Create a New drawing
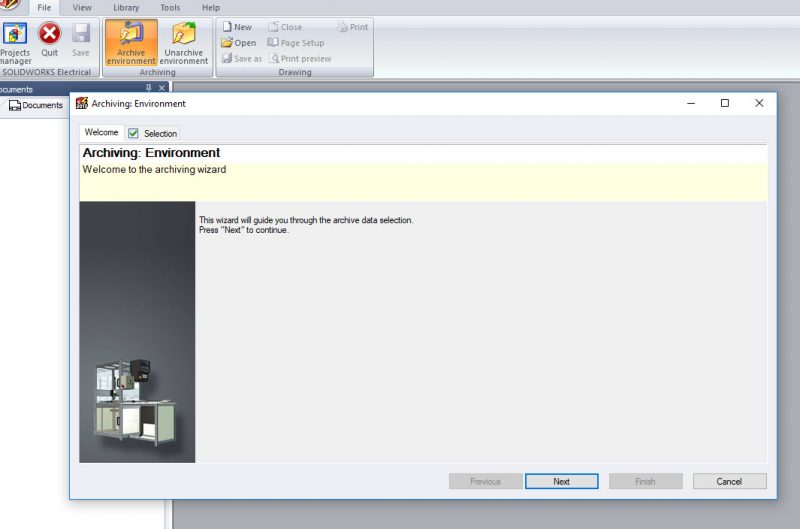800x529 pixels. pyautogui.click(x=237, y=27)
